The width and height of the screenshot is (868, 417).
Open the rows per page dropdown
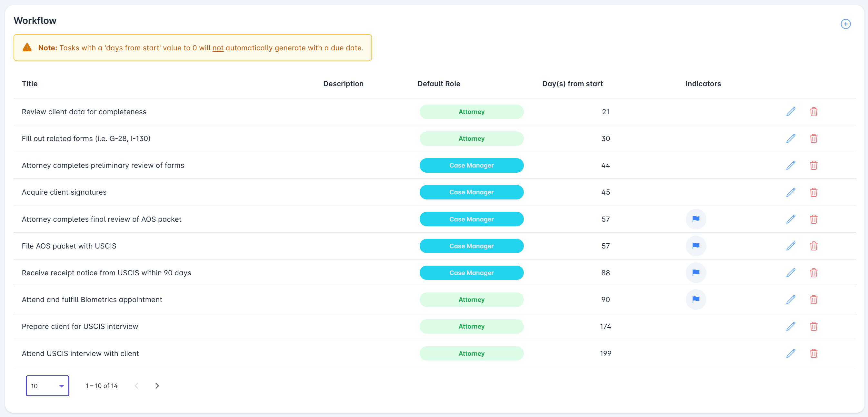coord(47,386)
